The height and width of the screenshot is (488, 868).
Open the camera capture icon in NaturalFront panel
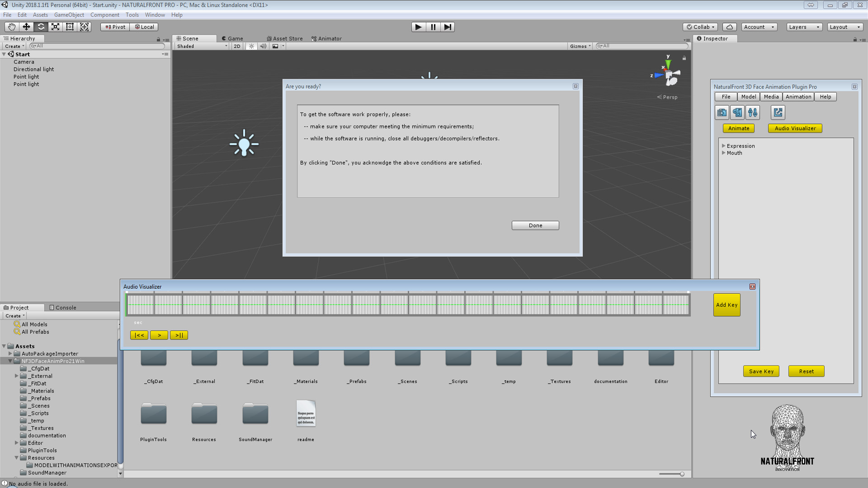[722, 112]
